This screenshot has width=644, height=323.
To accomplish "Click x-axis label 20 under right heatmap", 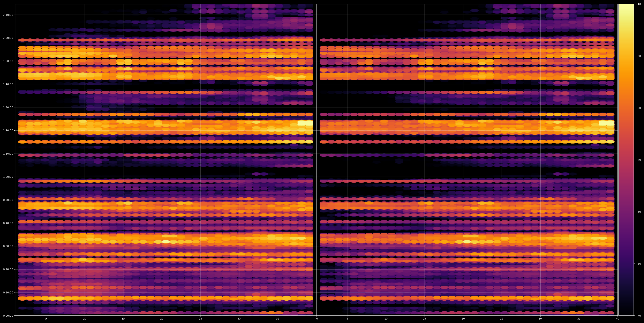I will pyautogui.click(x=463, y=319).
